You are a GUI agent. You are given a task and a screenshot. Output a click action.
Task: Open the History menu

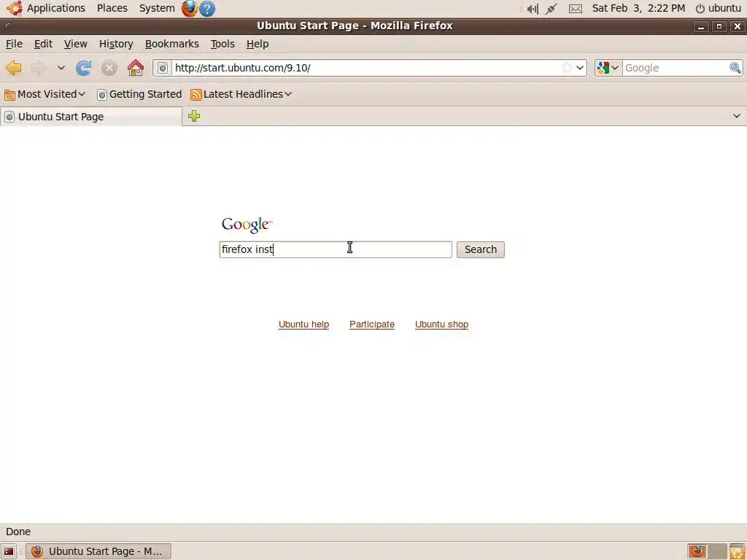tap(116, 44)
